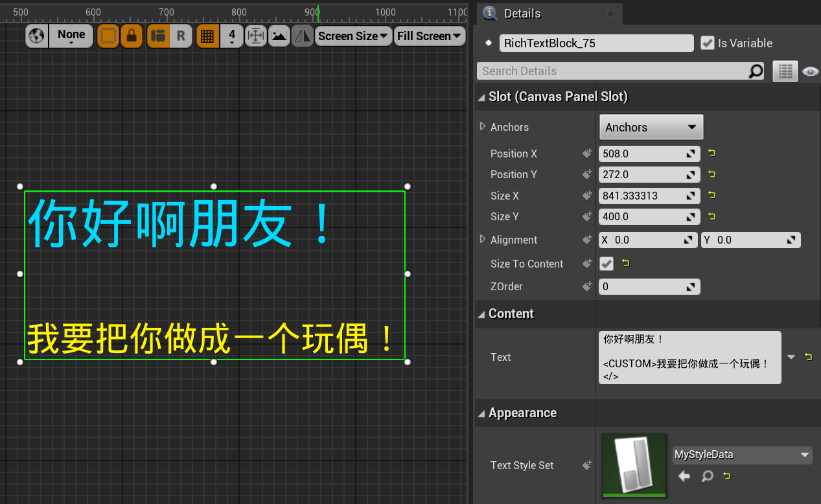Toggle the Size To Content checkbox

pyautogui.click(x=607, y=264)
